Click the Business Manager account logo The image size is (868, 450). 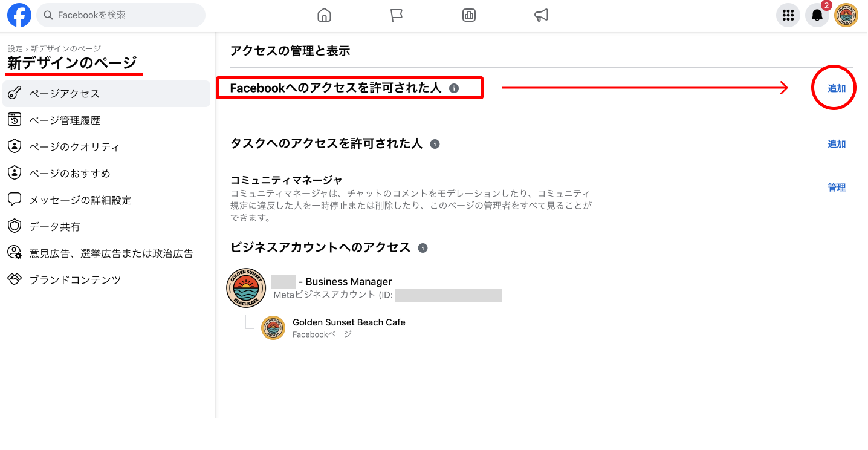[x=246, y=289]
